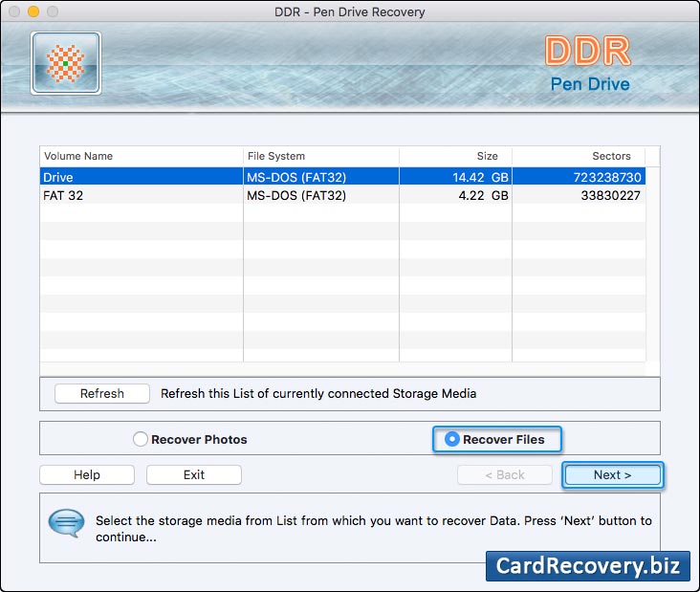Select the Recover Files radio button

pos(452,439)
